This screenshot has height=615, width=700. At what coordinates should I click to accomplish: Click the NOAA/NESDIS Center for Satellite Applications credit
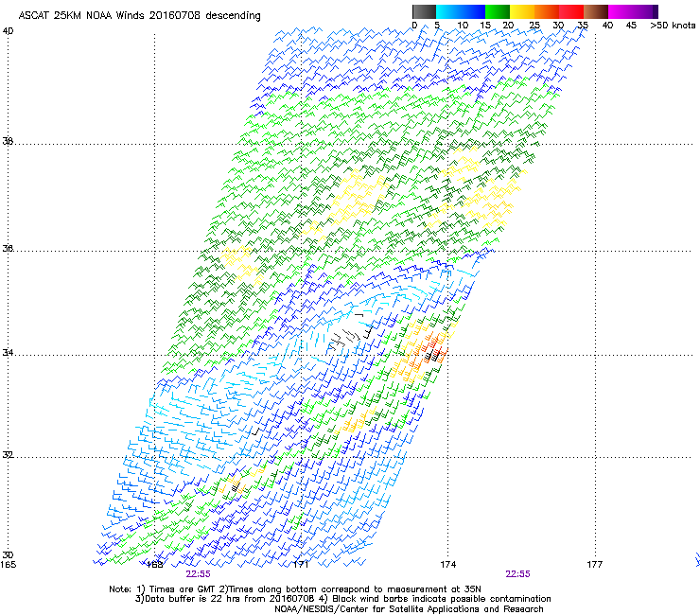(409, 609)
